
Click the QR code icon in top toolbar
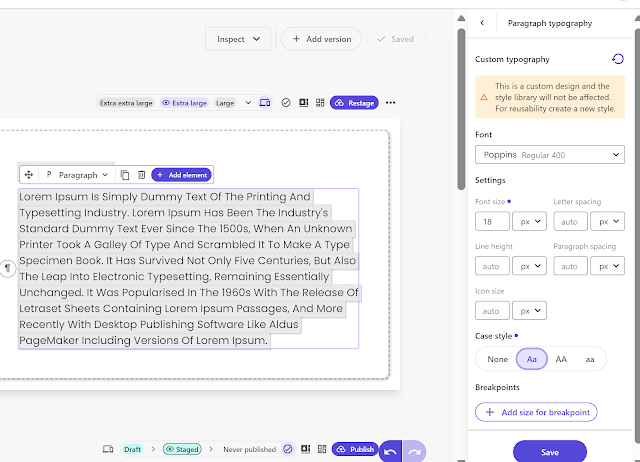(x=320, y=103)
